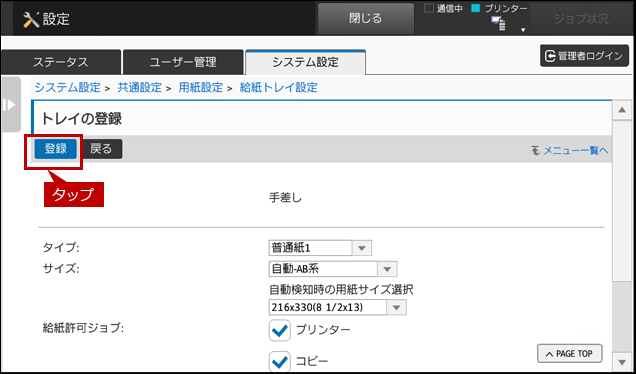Image resolution: width=636 pixels, height=374 pixels.
Task: Close settings with the 閉じる button
Action: point(365,19)
